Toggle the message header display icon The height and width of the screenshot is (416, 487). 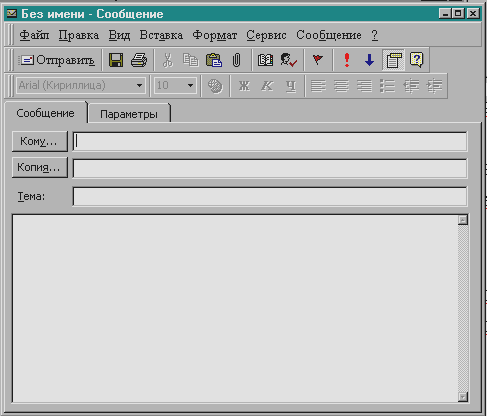coord(394,60)
